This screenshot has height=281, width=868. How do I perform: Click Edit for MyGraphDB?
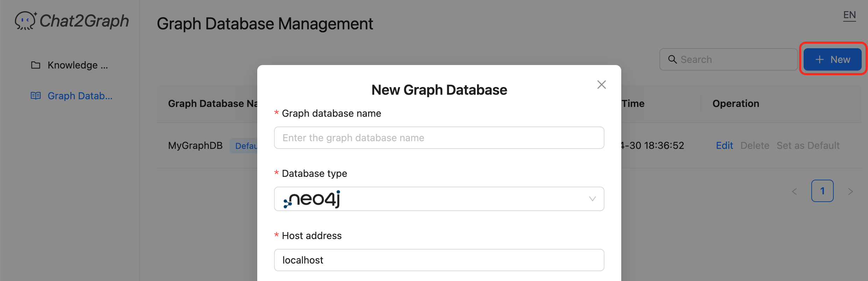click(724, 145)
